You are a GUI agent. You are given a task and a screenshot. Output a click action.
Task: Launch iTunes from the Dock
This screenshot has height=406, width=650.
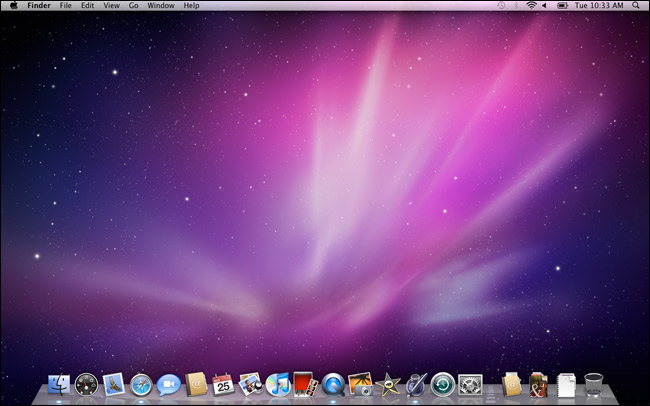[x=278, y=384]
